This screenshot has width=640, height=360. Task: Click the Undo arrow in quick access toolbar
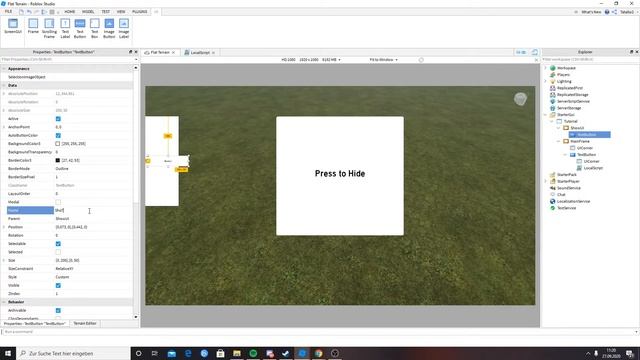tap(29, 12)
